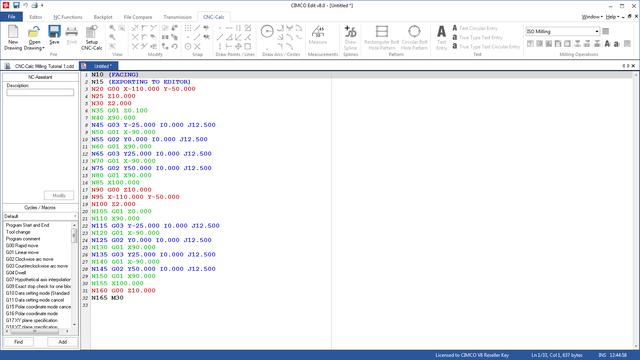Image resolution: width=640 pixels, height=360 pixels.
Task: Open the File menu
Action: [11, 17]
